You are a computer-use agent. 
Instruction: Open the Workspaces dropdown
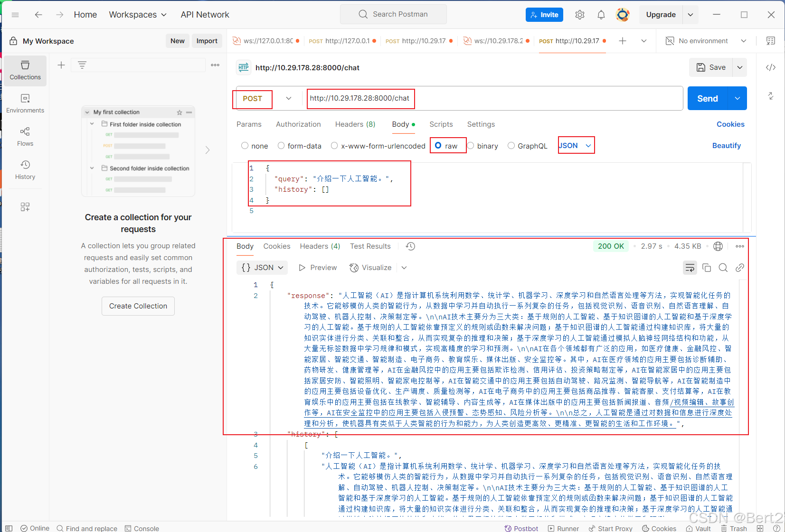tap(138, 15)
